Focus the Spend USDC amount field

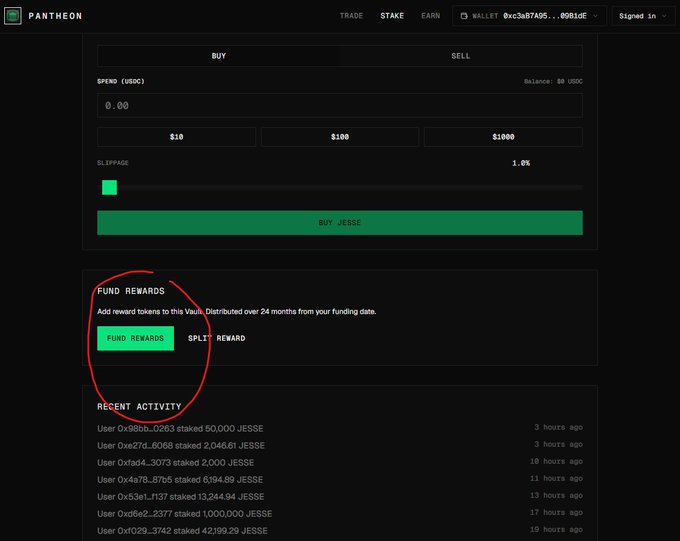point(340,105)
